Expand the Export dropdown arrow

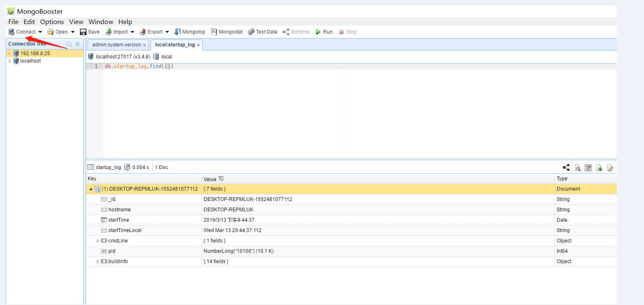[x=167, y=32]
